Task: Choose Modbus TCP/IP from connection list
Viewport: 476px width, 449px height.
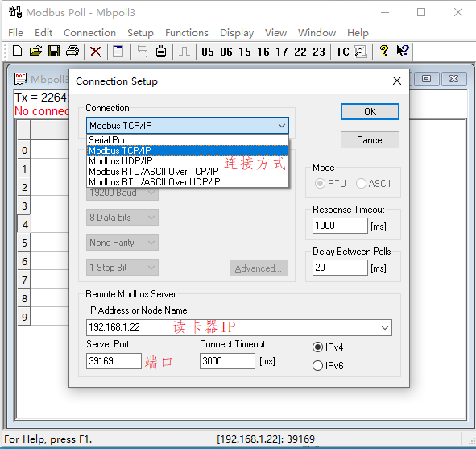Action: (x=188, y=151)
